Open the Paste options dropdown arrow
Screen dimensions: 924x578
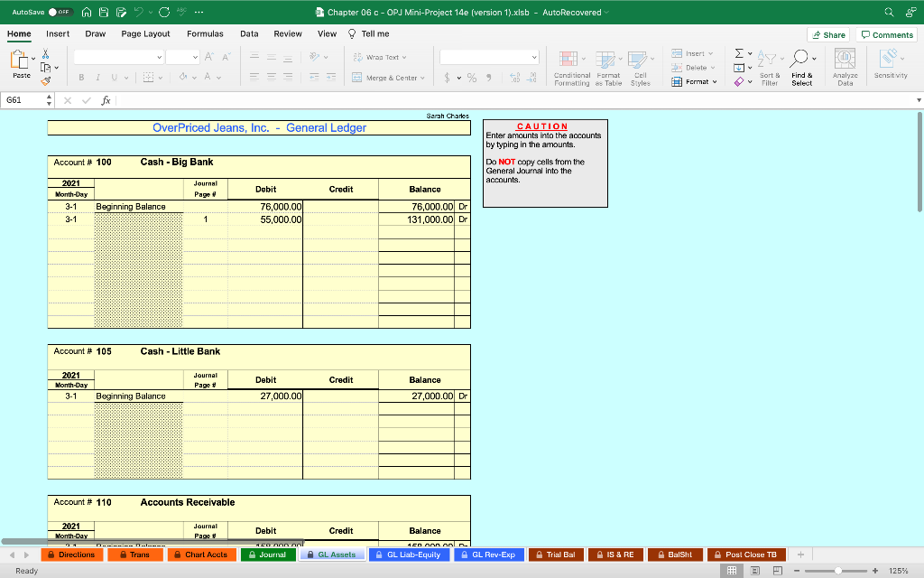[33, 59]
